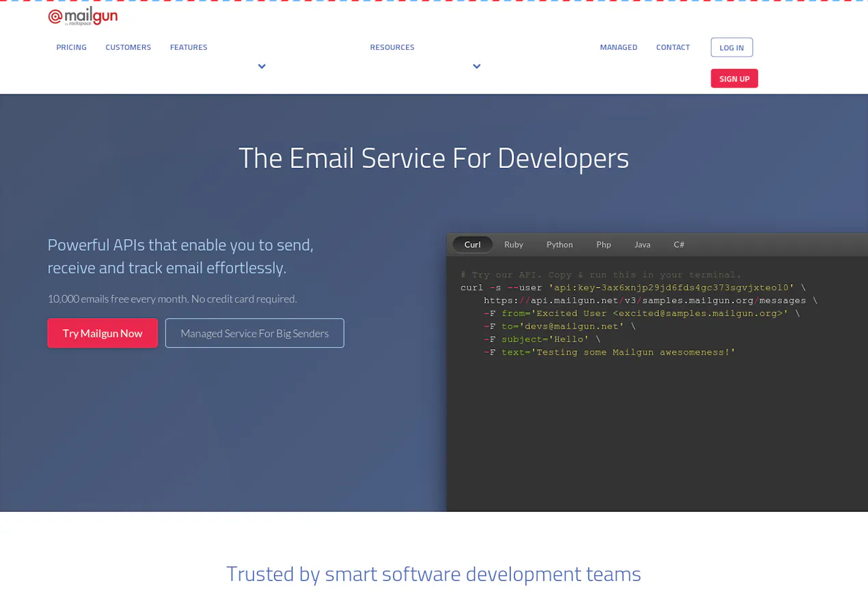Image resolution: width=868 pixels, height=608 pixels.
Task: Click the curl -s --user code line
Action: (633, 288)
